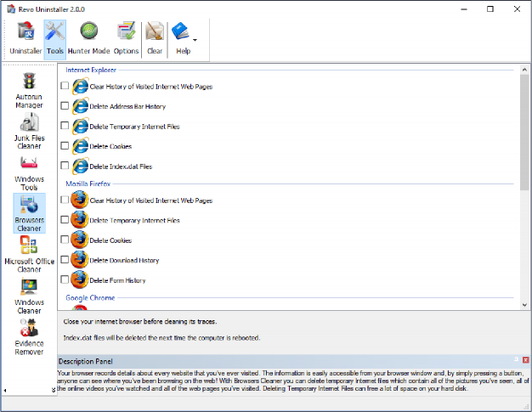532x412 pixels.
Task: Open Autorun Manager in sidebar
Action: 29,90
